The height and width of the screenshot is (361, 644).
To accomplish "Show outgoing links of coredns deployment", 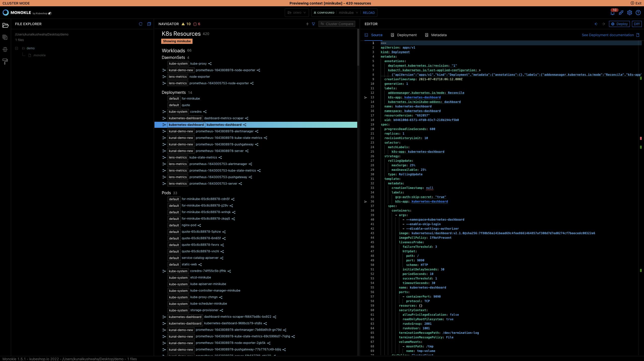I will pyautogui.click(x=205, y=112).
